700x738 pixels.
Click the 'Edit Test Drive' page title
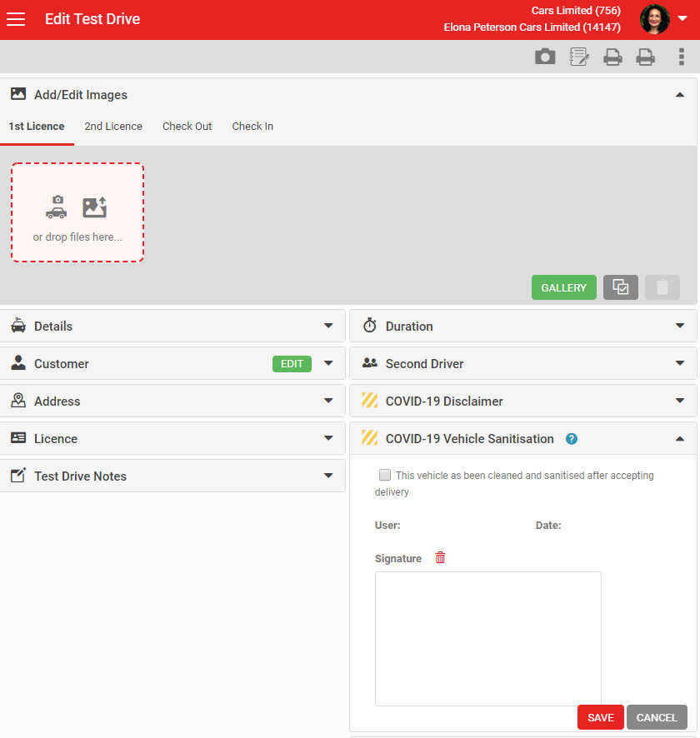tap(92, 19)
